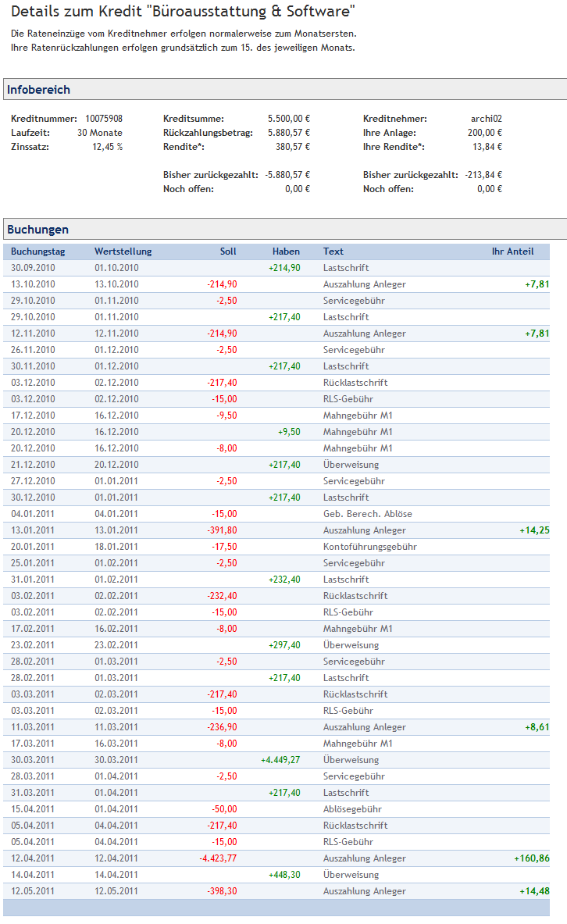Screen dimensions: 567x924
Task: Click the +4.449,27 Überweisung amount
Action: pos(280,760)
